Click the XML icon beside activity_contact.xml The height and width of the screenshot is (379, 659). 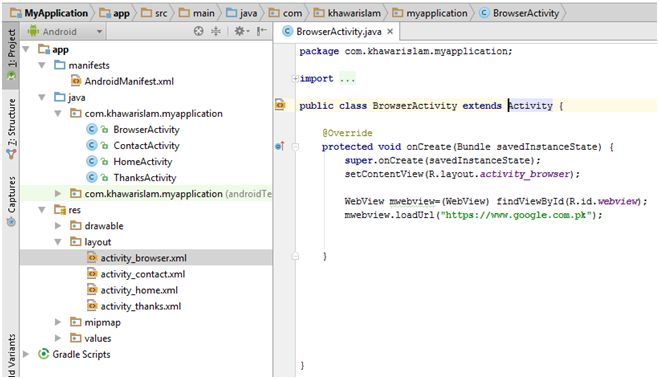(92, 274)
